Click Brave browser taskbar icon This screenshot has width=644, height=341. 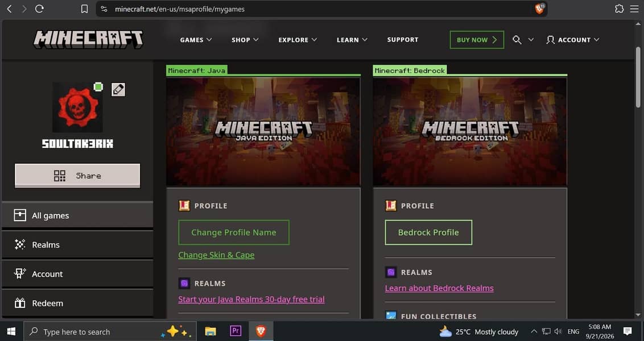261,331
